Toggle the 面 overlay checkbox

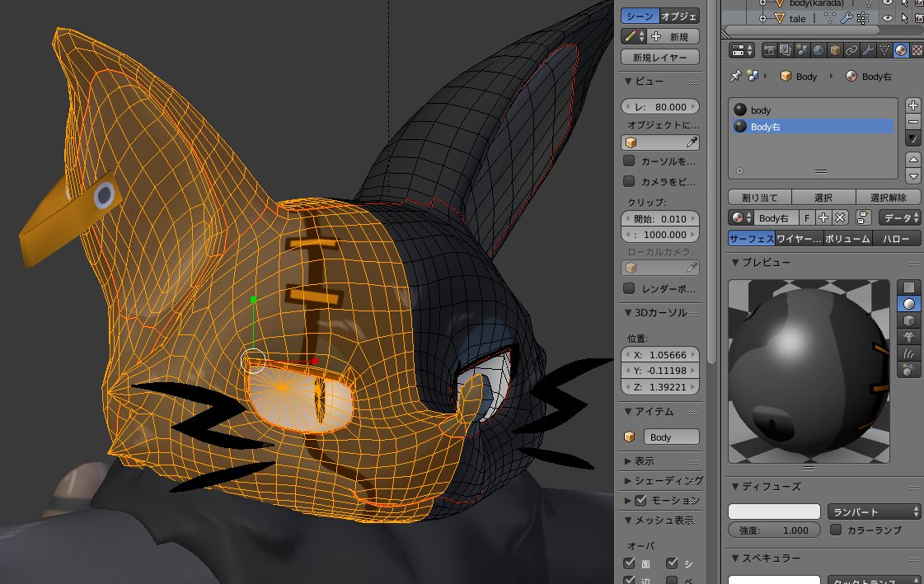629,563
